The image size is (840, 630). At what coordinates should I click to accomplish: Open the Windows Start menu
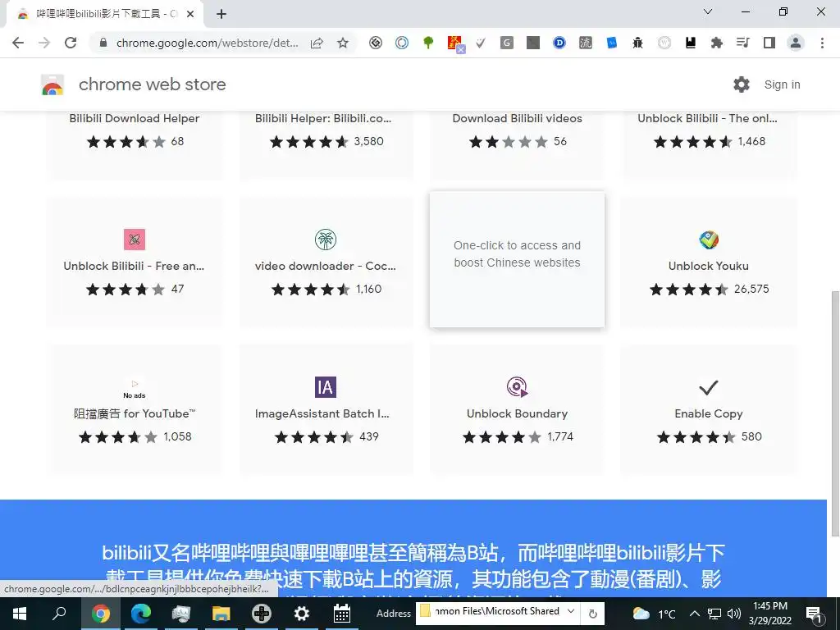click(20, 614)
